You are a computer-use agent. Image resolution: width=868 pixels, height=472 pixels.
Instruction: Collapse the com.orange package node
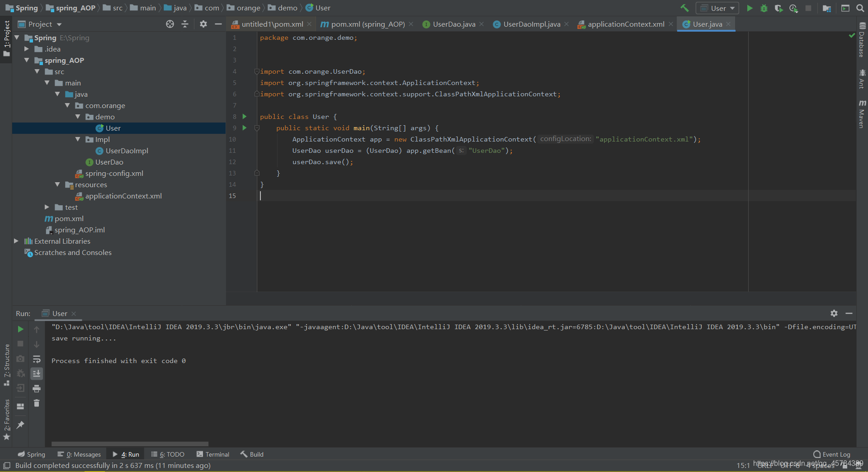(67, 105)
